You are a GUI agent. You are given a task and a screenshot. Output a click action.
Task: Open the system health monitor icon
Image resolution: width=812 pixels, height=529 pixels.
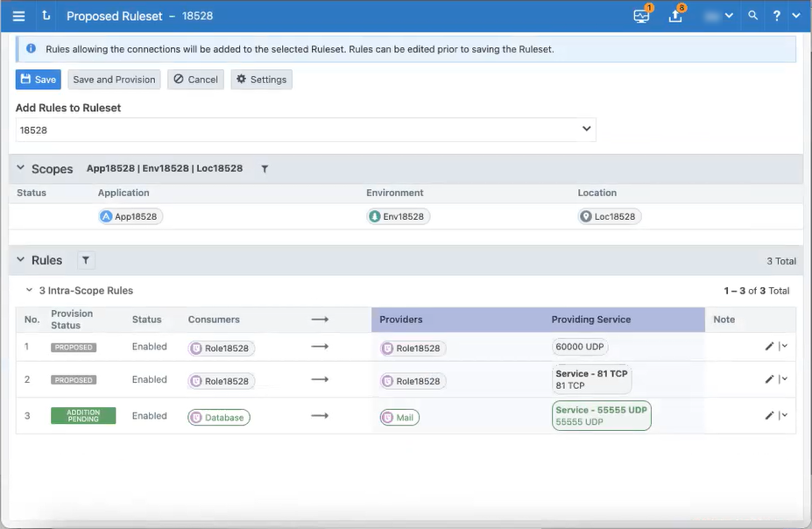[x=641, y=16]
